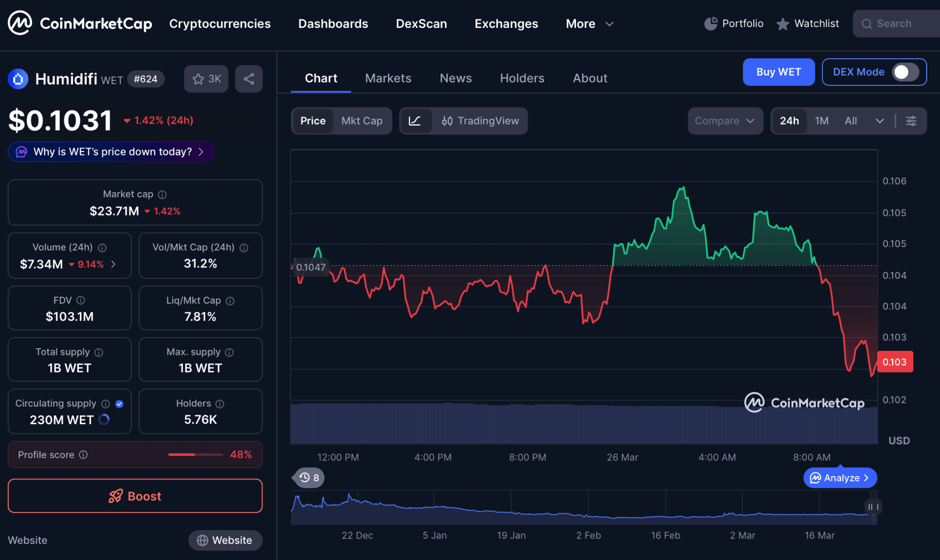940x560 pixels.
Task: Click the Market cap info icon
Action: 162,194
